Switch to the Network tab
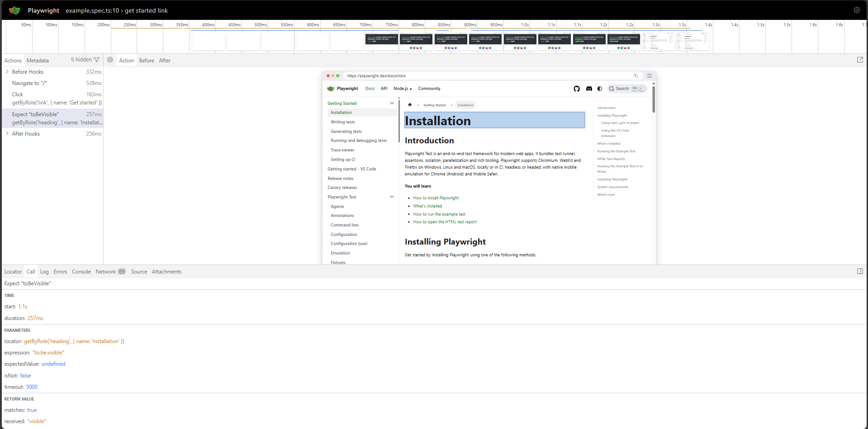 pos(106,272)
